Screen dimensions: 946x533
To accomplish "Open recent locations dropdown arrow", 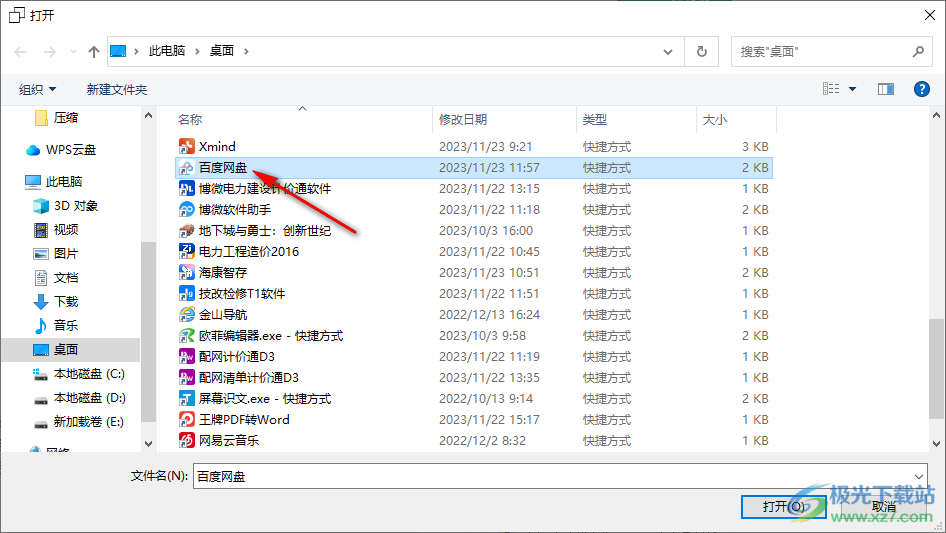I will (x=73, y=52).
